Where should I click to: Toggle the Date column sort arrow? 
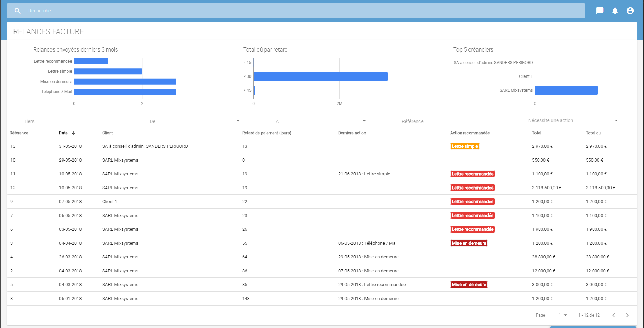click(73, 133)
